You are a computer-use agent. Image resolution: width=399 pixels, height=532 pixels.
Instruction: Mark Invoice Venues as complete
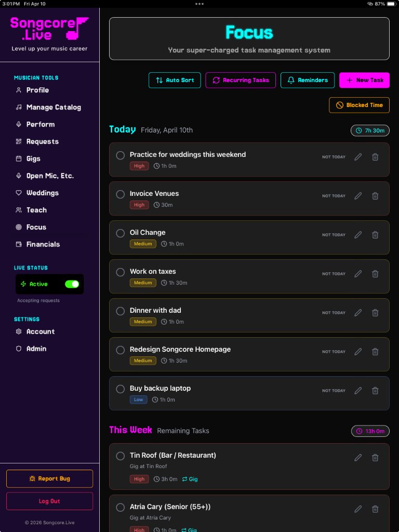[x=121, y=194]
